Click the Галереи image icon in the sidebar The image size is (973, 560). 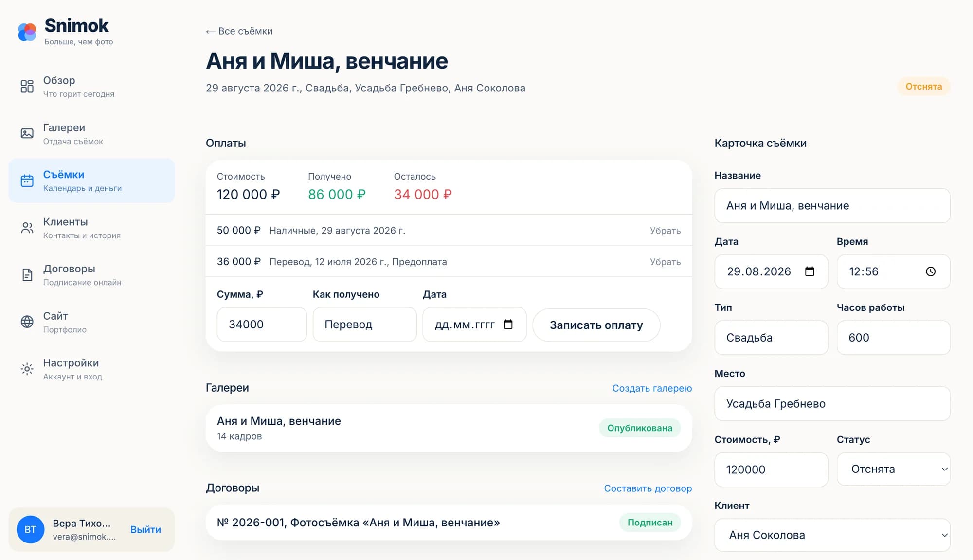click(x=27, y=133)
